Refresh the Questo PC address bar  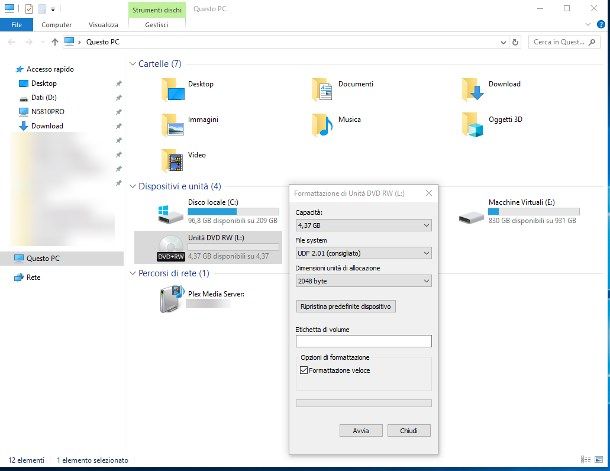click(x=515, y=42)
